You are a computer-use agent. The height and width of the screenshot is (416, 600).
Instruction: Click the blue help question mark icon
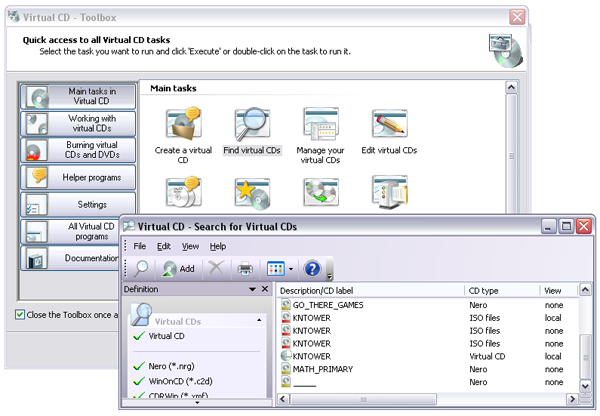point(312,269)
